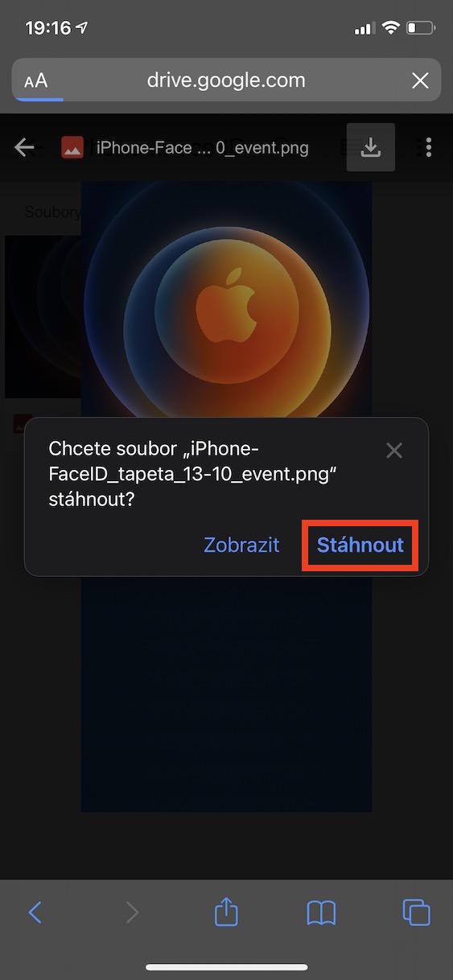Choose Zobrazit in the dialog
This screenshot has width=453, height=980.
click(x=241, y=545)
